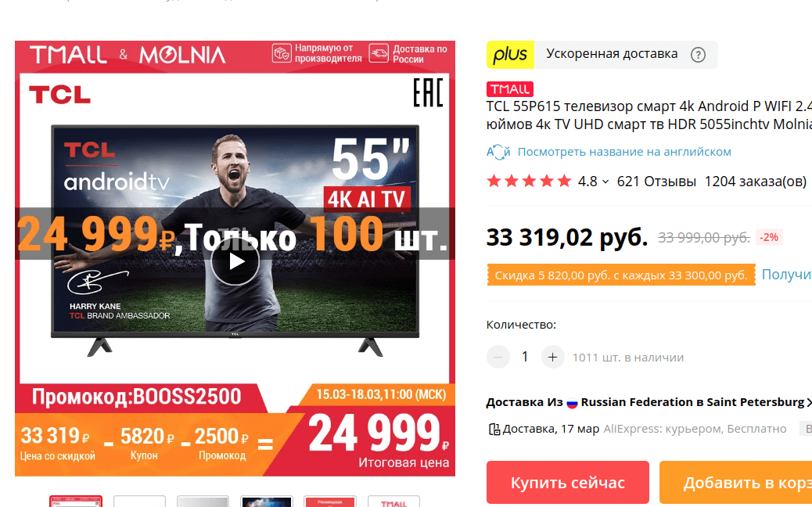Expand the 4.8 rating breakdown chevron
This screenshot has width=812, height=507.
click(x=605, y=182)
